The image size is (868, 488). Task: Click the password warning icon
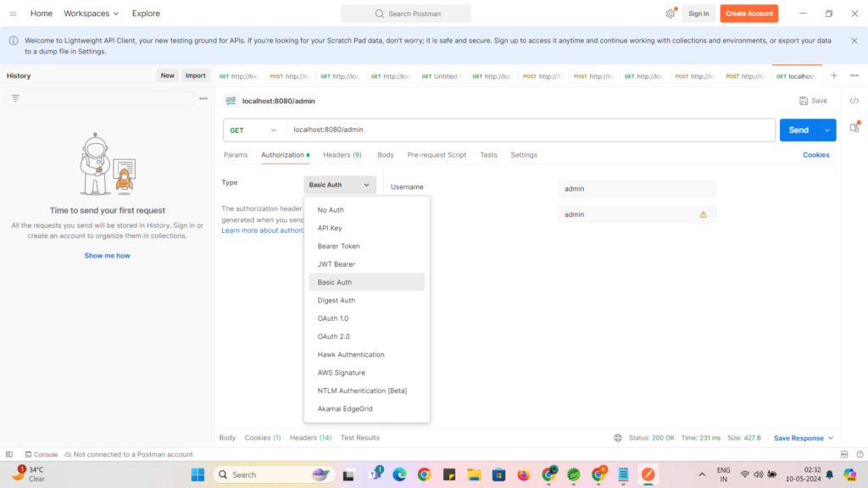pyautogui.click(x=703, y=214)
